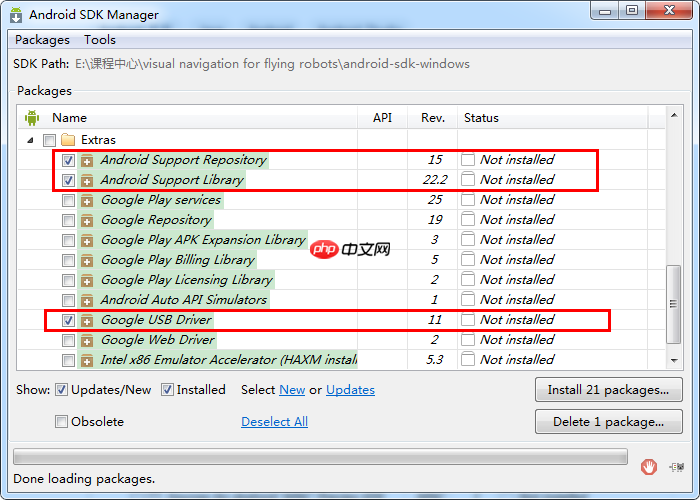Toggle the Updates/New show checkbox
Screen dimensions: 700x500
tap(61, 390)
